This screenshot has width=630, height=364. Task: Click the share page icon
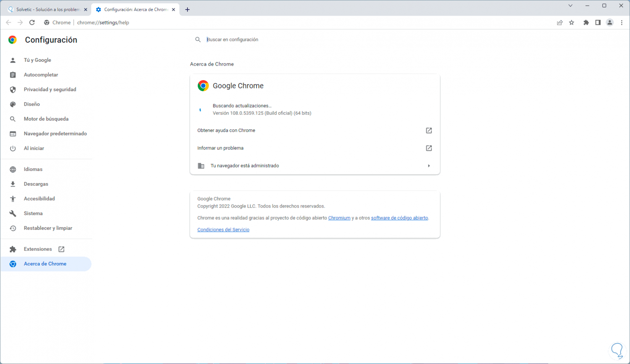(560, 23)
